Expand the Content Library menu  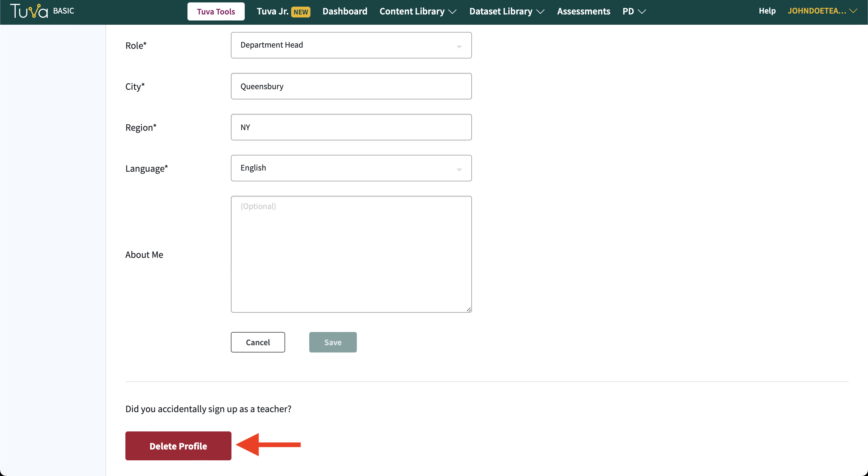coord(418,11)
